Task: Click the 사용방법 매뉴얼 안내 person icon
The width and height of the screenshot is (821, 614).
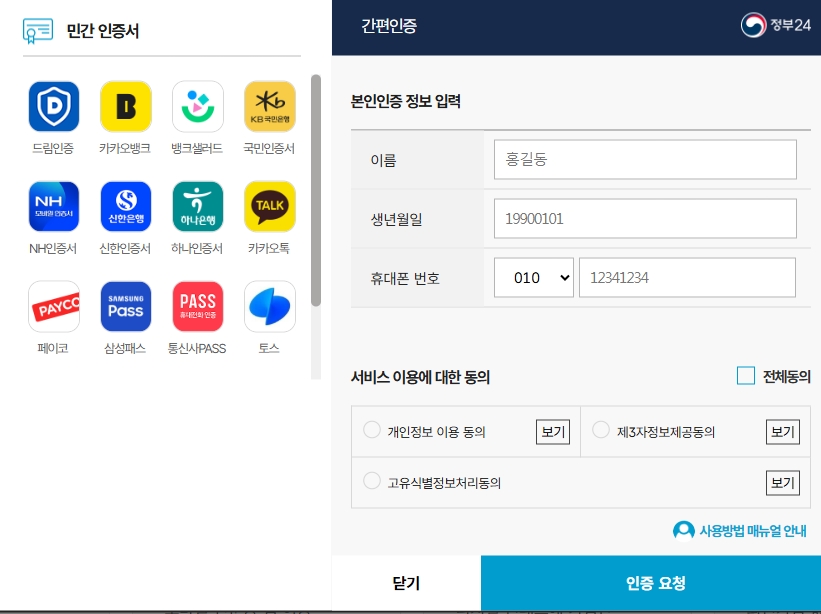Action: pyautogui.click(x=683, y=530)
